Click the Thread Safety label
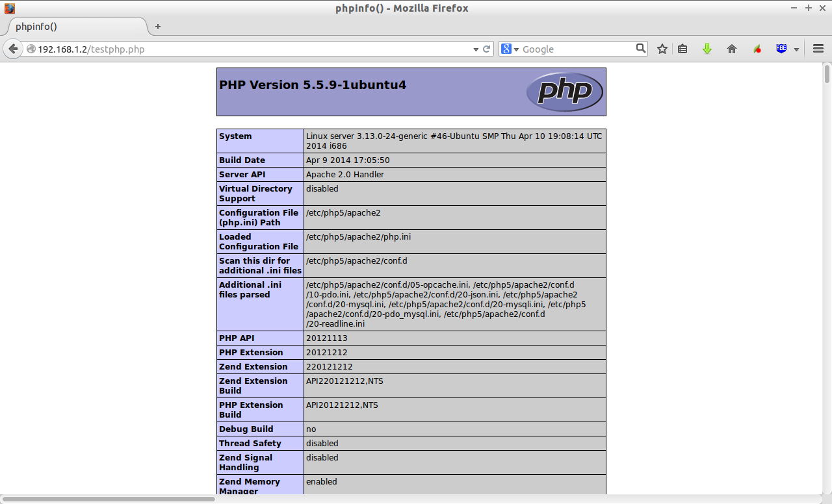 250,444
